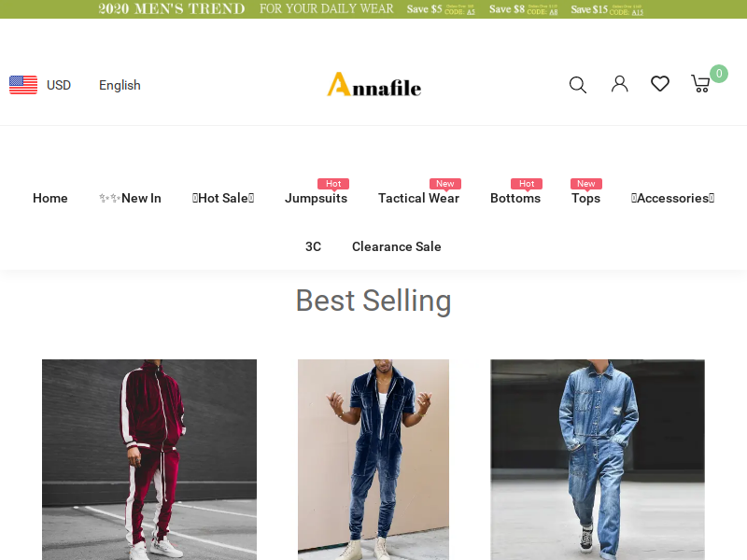
Task: Open the USD currency selector
Action: pyautogui.click(x=59, y=85)
